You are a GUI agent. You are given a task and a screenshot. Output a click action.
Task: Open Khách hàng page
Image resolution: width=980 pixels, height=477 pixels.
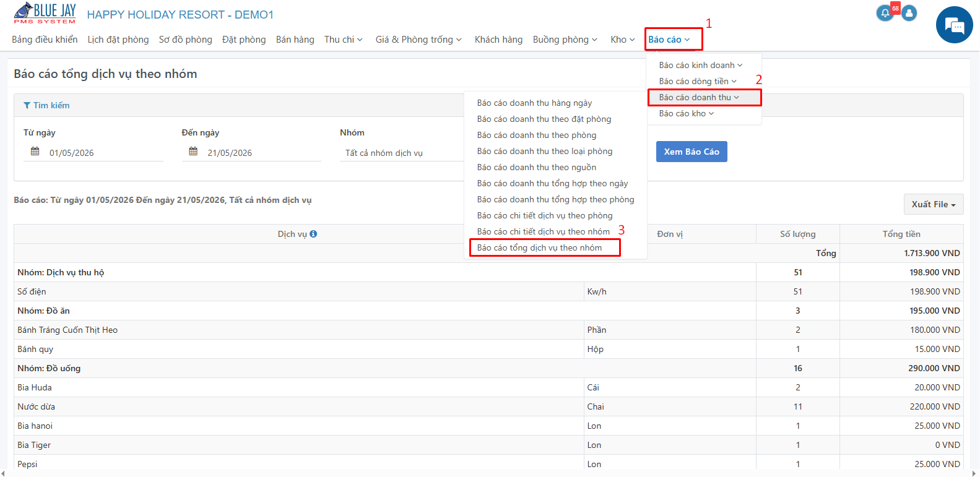pyautogui.click(x=498, y=40)
